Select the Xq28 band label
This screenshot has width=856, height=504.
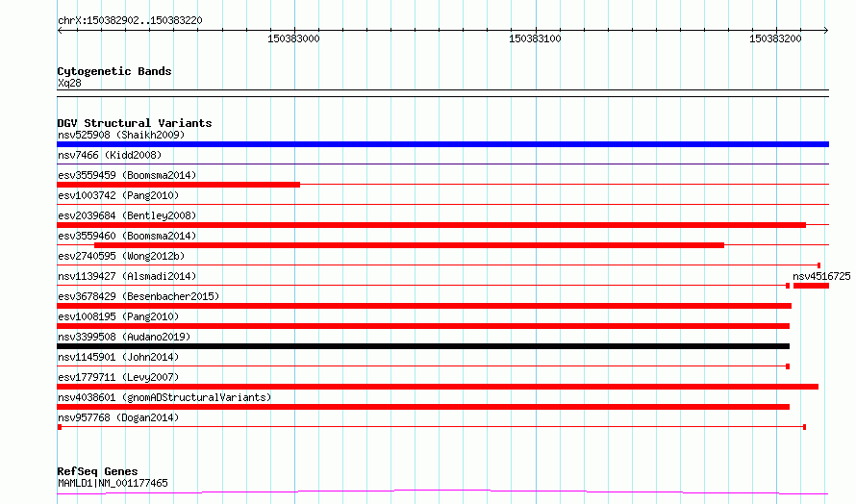[x=69, y=83]
